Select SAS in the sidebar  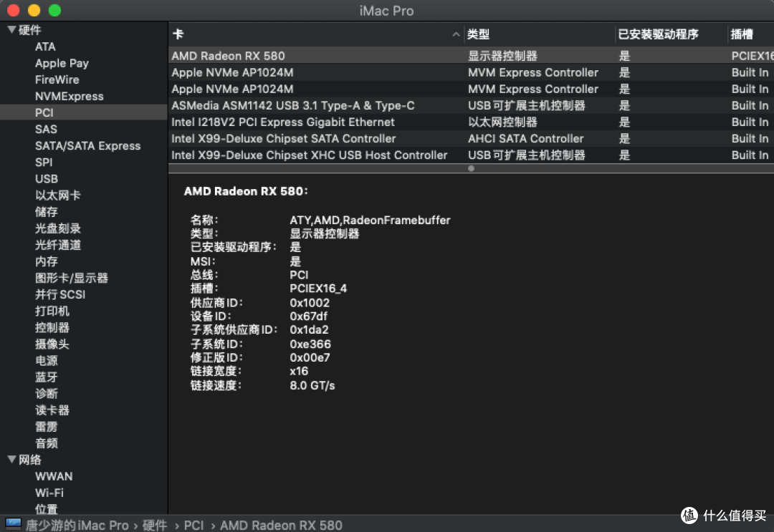(46, 129)
